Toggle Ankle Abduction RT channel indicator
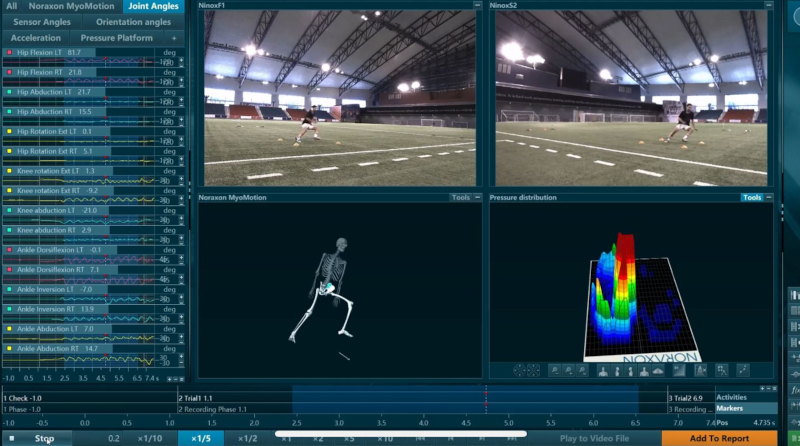This screenshot has width=800, height=446. (x=9, y=349)
